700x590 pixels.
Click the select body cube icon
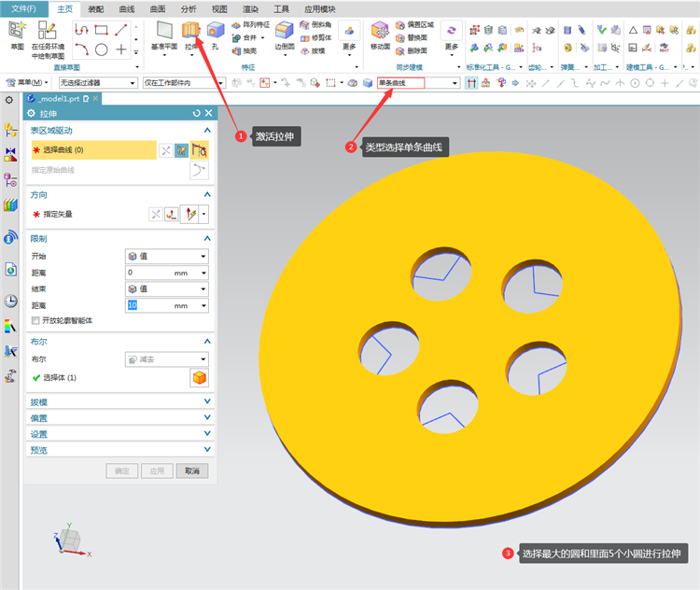pos(200,378)
